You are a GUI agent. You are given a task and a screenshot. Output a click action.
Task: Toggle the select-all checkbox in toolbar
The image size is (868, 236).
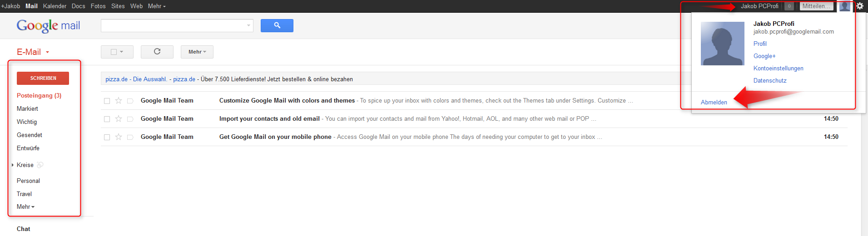[x=114, y=52]
